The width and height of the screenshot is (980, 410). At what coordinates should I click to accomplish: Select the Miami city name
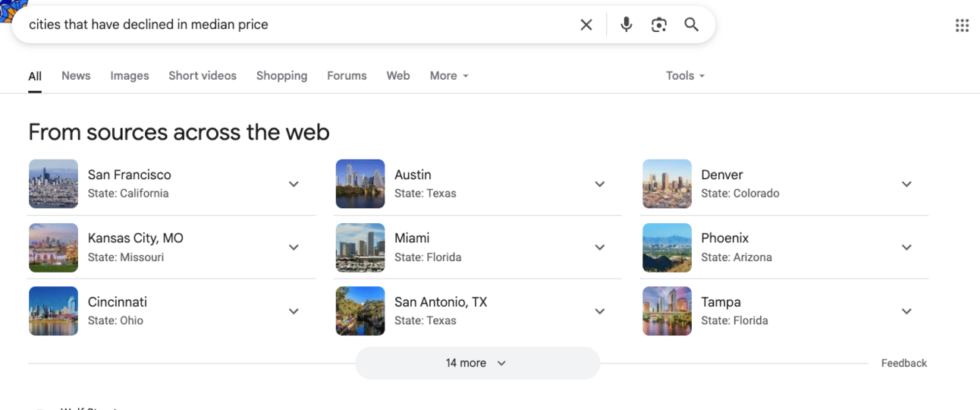pos(412,238)
